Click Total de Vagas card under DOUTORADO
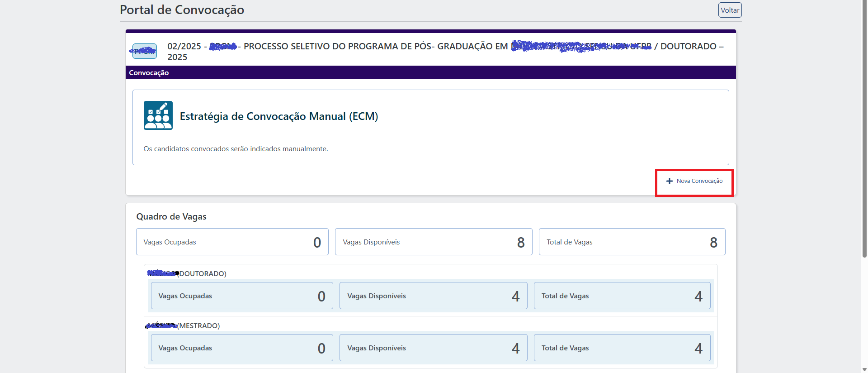This screenshot has height=373, width=868. pos(622,296)
